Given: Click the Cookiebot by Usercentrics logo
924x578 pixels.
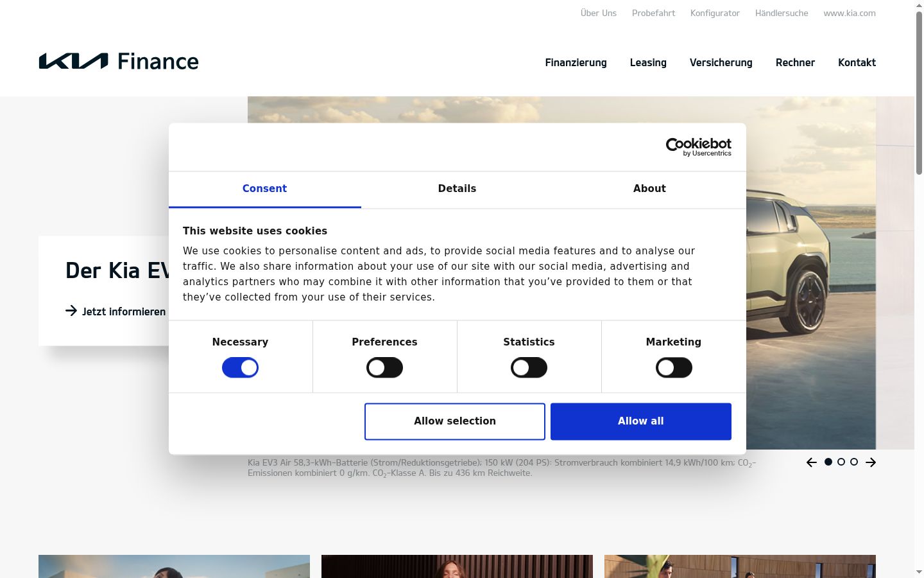Looking at the screenshot, I should (x=698, y=147).
